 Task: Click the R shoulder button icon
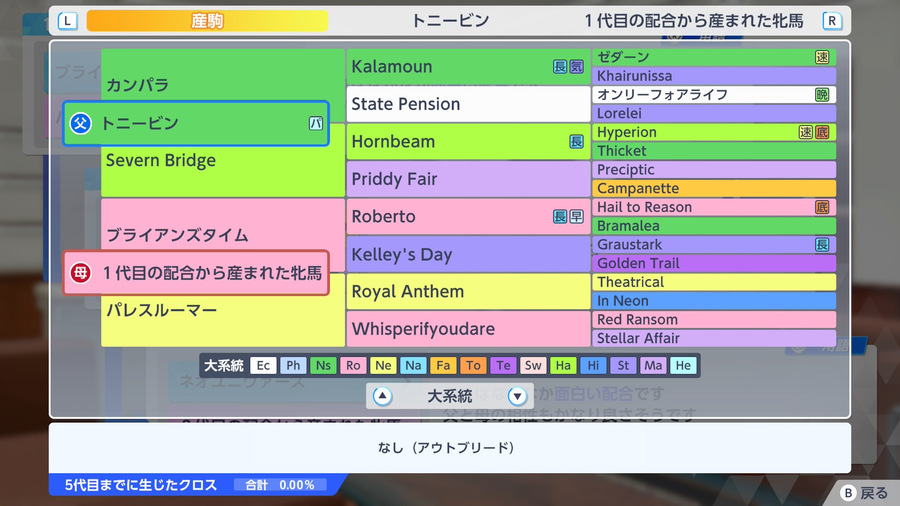832,21
